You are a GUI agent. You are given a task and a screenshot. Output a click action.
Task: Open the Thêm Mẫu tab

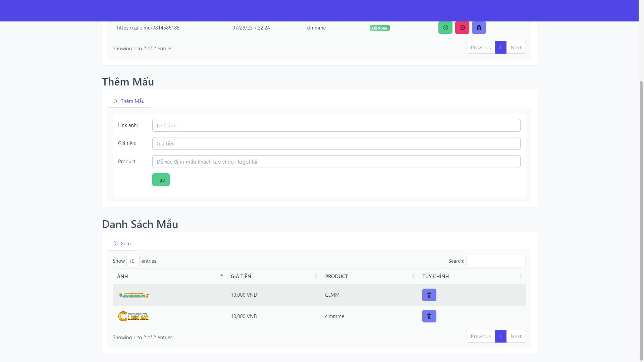click(x=132, y=101)
